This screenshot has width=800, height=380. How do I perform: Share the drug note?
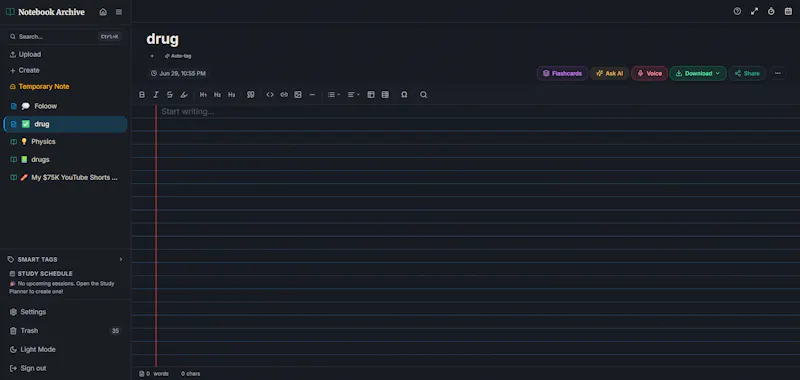coord(747,73)
